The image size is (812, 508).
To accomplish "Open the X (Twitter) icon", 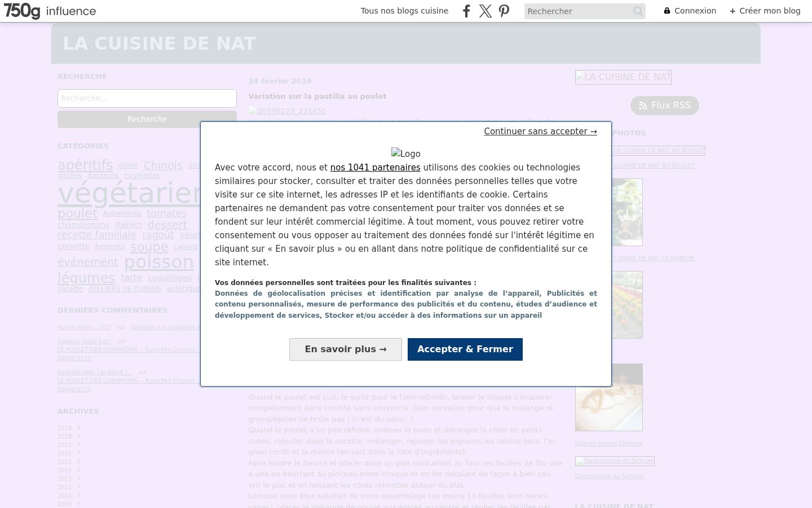I will (486, 11).
